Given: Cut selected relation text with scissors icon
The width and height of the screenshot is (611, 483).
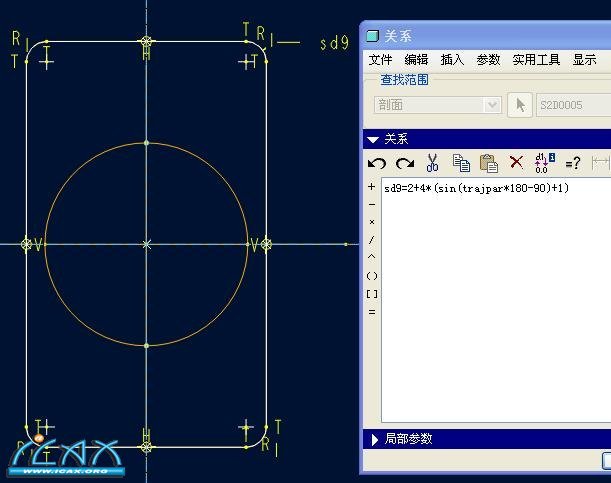Looking at the screenshot, I should (433, 163).
